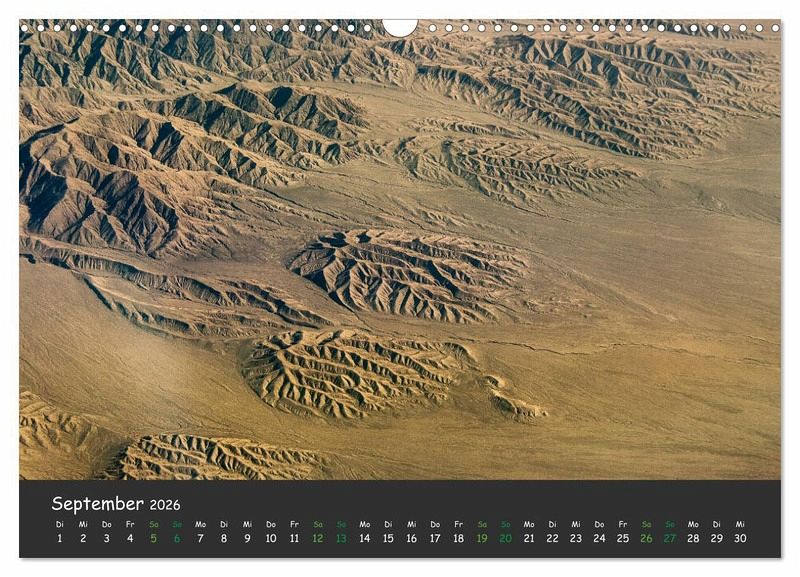Viewport: 800px width, 577px height.
Task: Select Saturday the 5th date
Action: [x=153, y=538]
